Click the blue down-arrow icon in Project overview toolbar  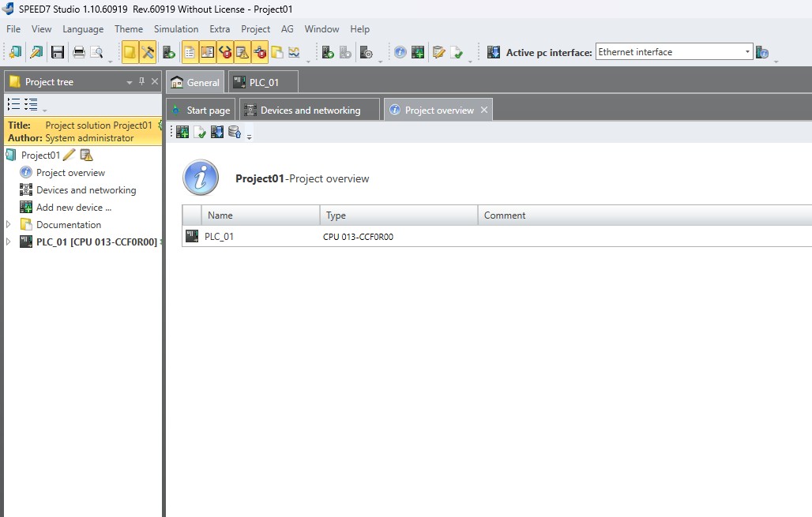[217, 133]
